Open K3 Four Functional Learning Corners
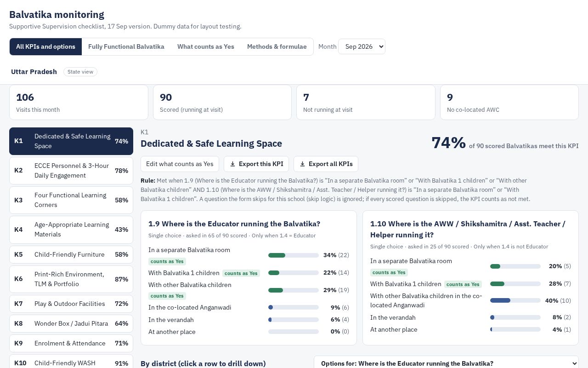Image resolution: width=588 pixels, height=368 pixels. coord(71,200)
